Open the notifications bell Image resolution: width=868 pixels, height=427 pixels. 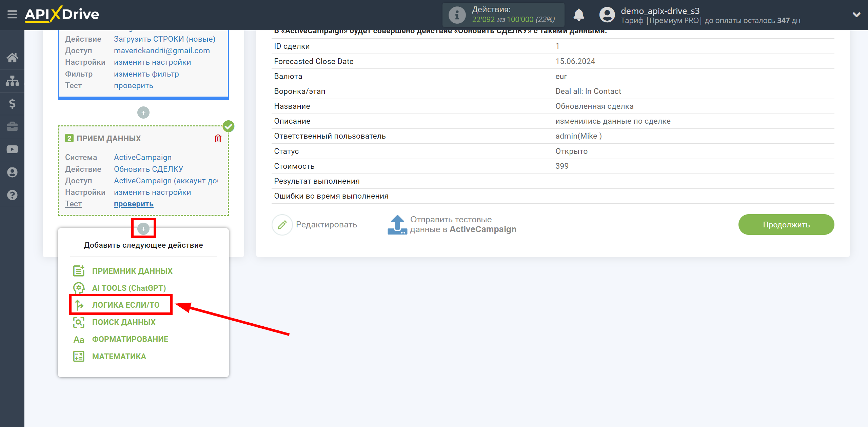click(x=578, y=15)
